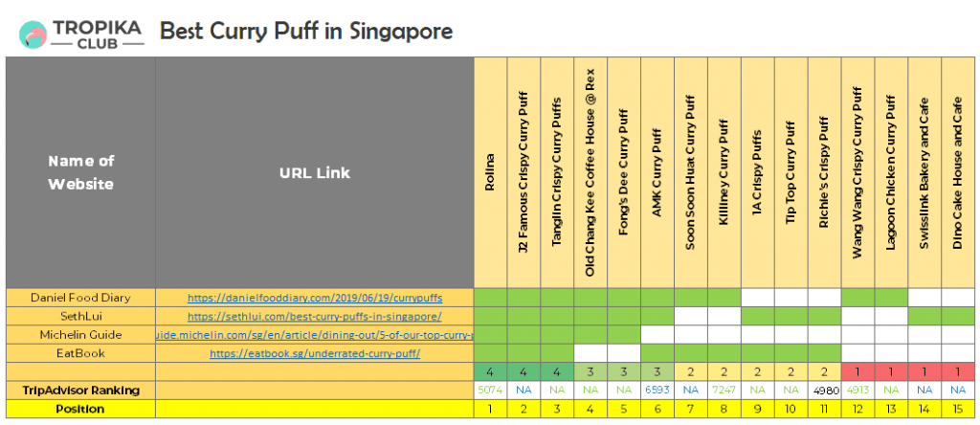Select Position row cell showing 5

pos(624,410)
